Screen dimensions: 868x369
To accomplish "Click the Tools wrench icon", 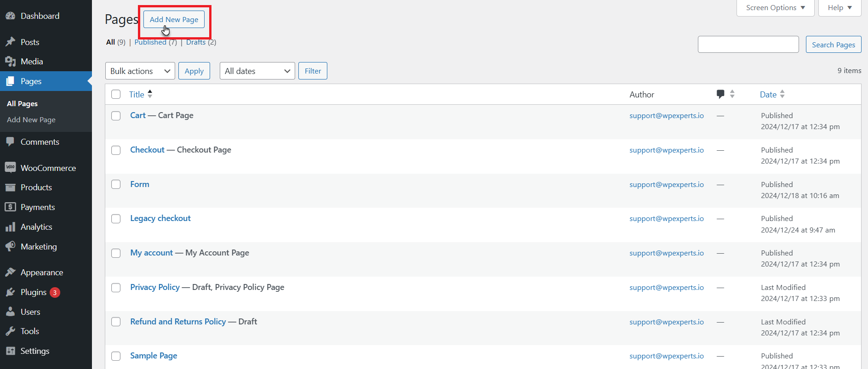I will pyautogui.click(x=10, y=331).
